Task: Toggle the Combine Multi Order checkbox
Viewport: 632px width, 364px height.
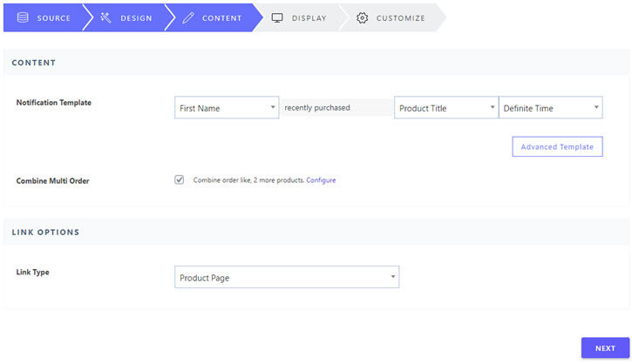Action: 179,179
